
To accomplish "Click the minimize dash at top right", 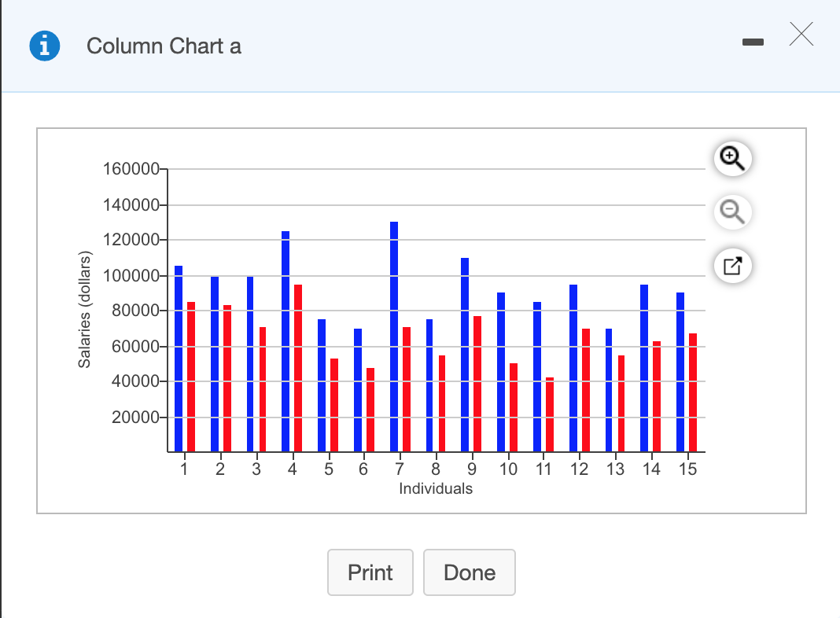I will (x=753, y=42).
